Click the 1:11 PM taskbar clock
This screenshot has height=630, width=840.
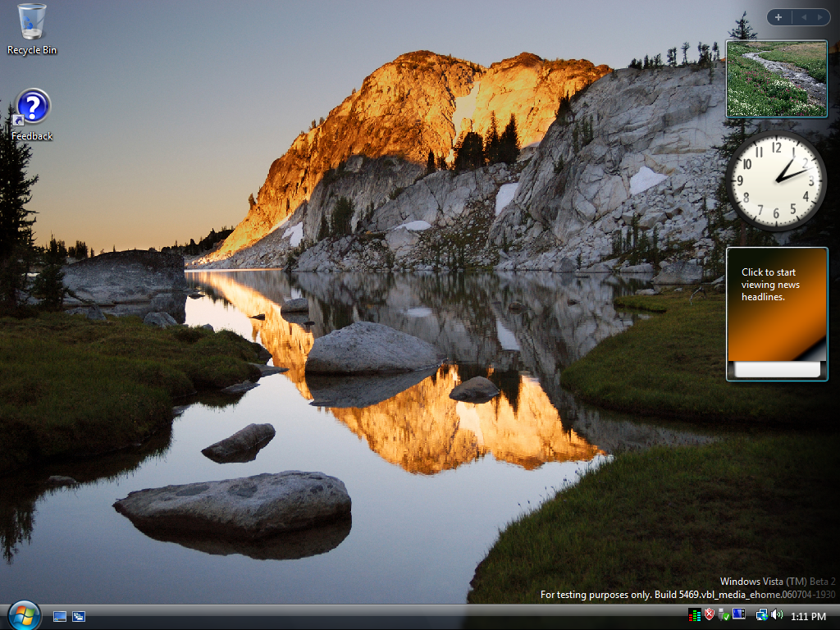[x=808, y=617]
